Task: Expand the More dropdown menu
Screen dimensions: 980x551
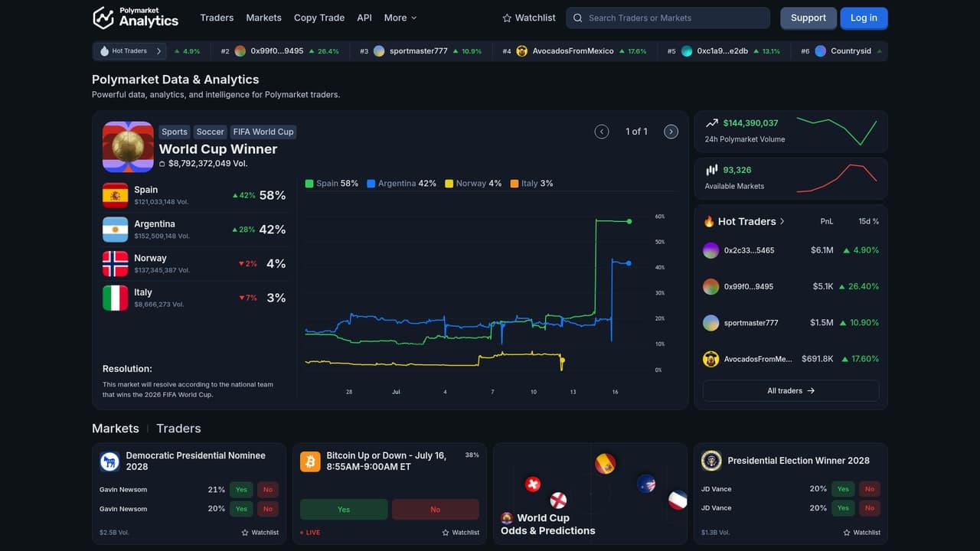Action: point(400,18)
